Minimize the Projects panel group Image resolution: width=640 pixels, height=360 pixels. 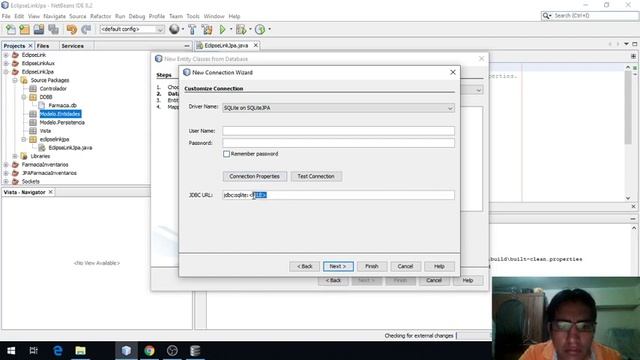click(x=187, y=46)
